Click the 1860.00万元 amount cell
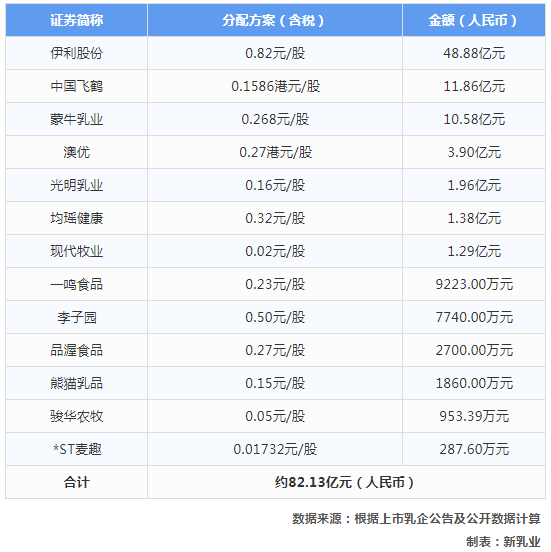 [x=474, y=383]
